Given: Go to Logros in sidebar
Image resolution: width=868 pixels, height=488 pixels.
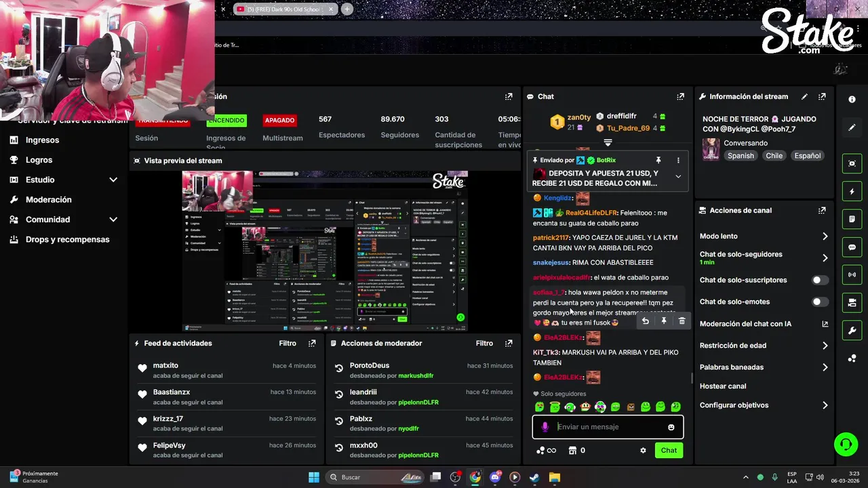Looking at the screenshot, I should coord(39,160).
